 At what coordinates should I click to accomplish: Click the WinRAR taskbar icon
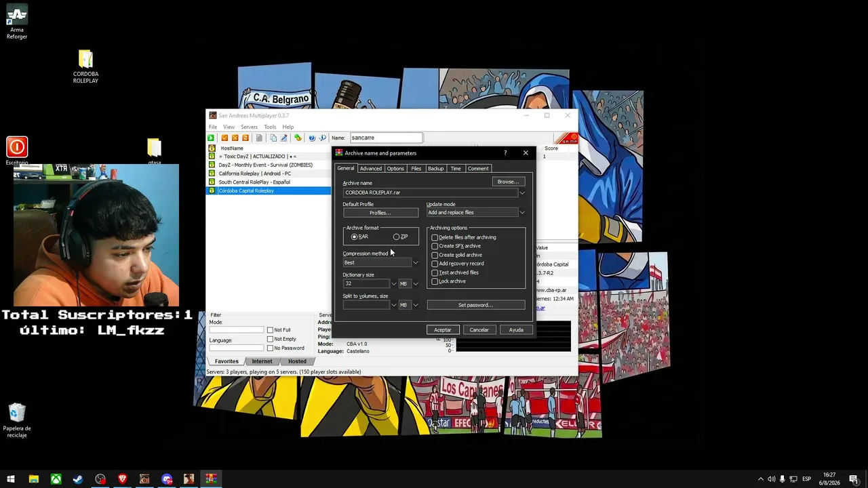(x=211, y=479)
